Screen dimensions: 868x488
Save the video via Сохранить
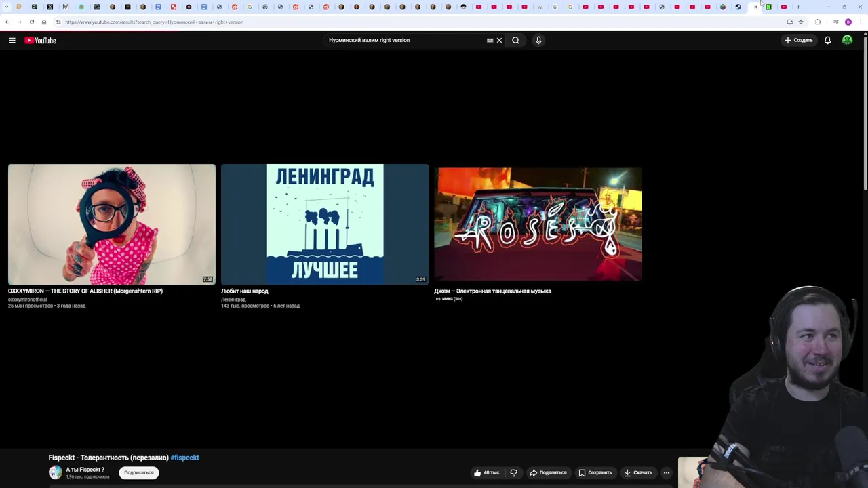pyautogui.click(x=595, y=472)
